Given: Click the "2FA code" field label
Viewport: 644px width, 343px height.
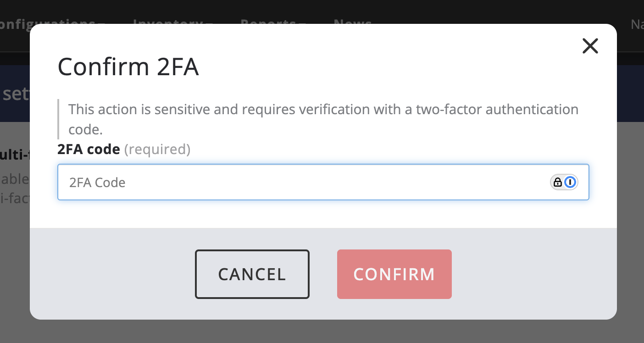Looking at the screenshot, I should [x=89, y=149].
